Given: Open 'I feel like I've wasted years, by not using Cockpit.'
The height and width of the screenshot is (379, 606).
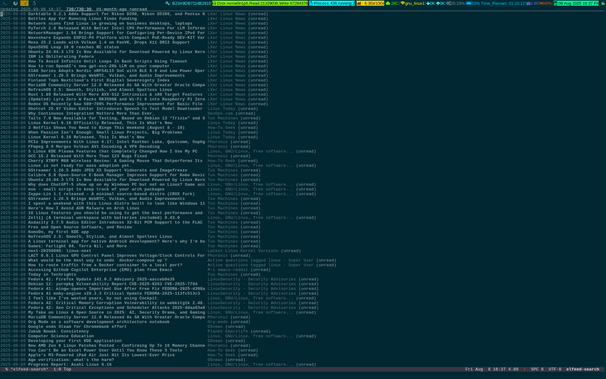Looking at the screenshot, I should pyautogui.click(x=94, y=298).
